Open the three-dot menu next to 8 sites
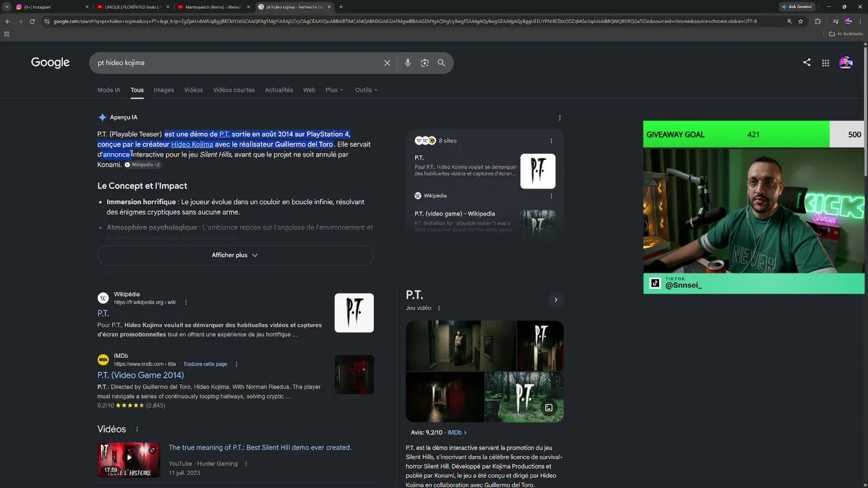This screenshot has width=868, height=488. pyautogui.click(x=551, y=141)
